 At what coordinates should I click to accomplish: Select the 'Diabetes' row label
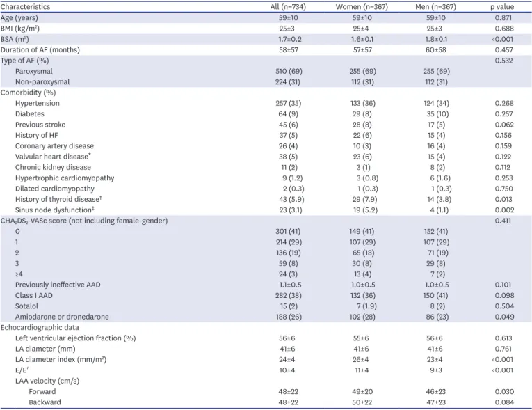point(30,113)
